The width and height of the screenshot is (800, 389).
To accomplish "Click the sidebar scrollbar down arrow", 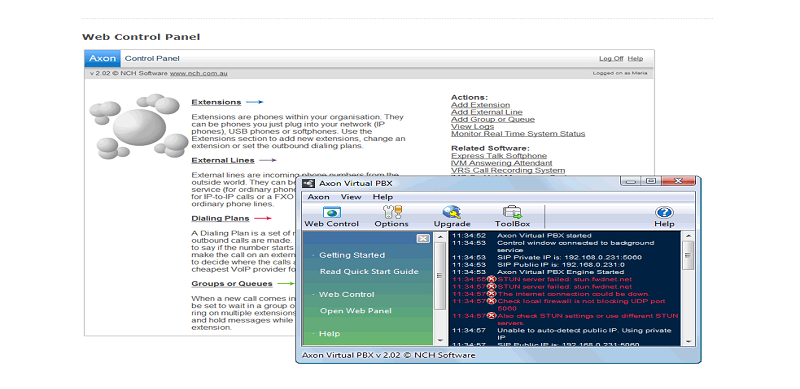I will pos(440,340).
